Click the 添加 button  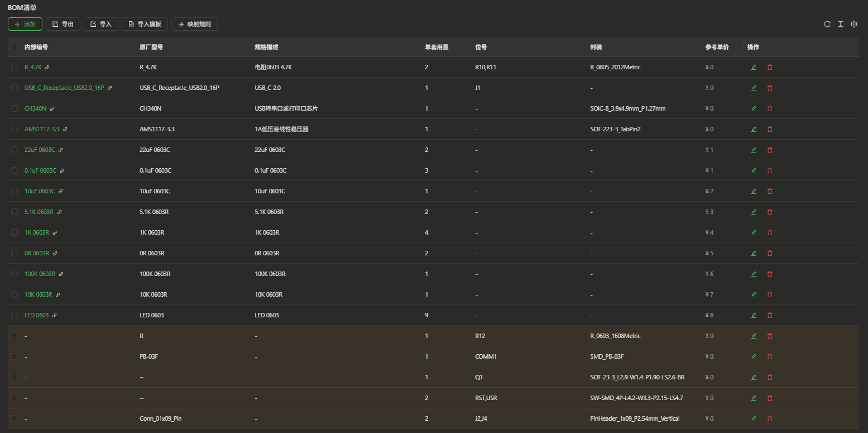pos(25,24)
